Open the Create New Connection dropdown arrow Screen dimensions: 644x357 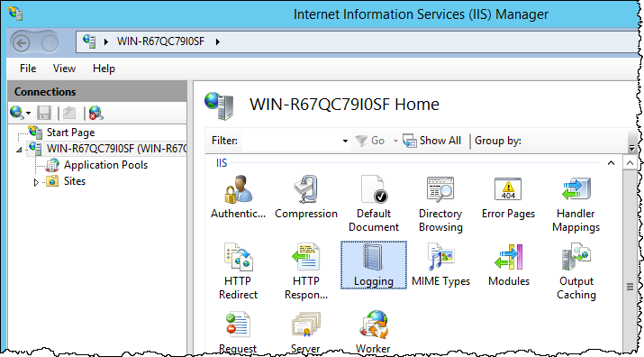[28, 113]
